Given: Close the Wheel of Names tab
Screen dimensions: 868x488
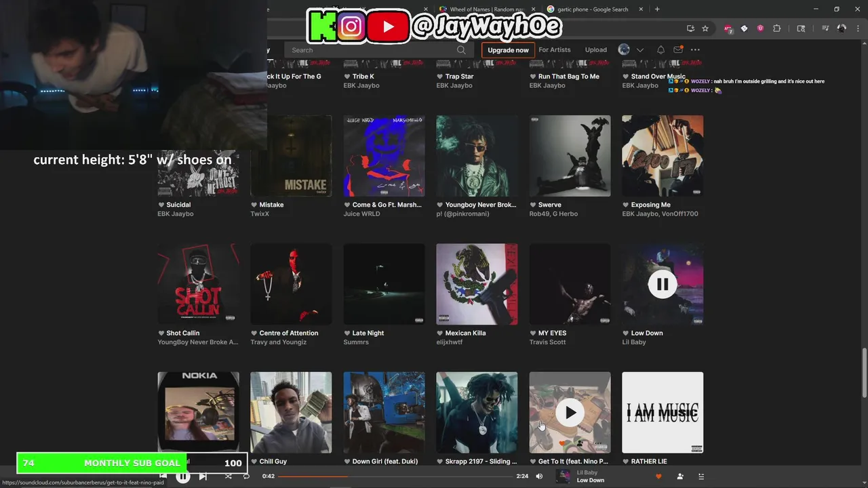Looking at the screenshot, I should pos(533,9).
